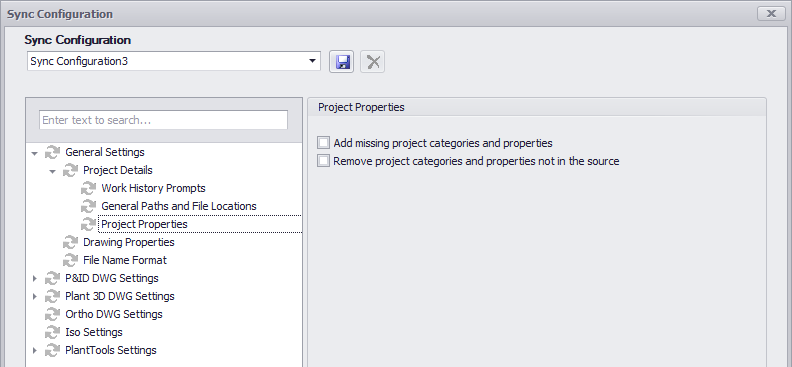Close the Sync Configuration dialog
792x367 pixels.
(x=771, y=14)
